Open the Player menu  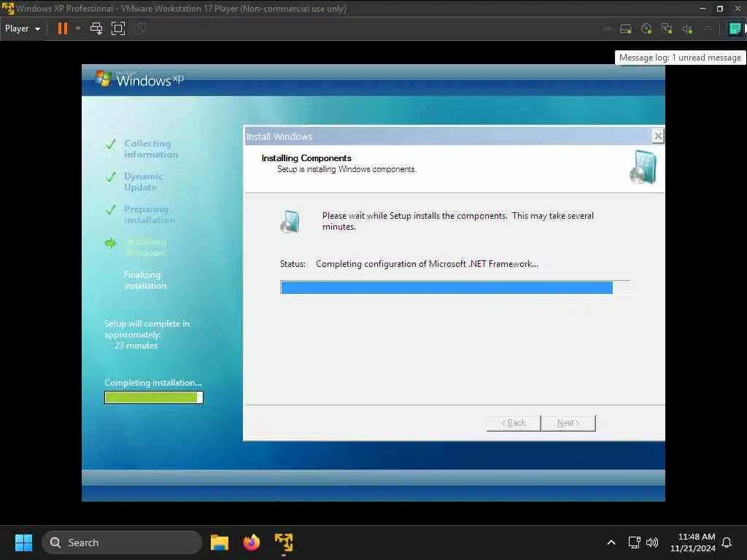click(23, 28)
